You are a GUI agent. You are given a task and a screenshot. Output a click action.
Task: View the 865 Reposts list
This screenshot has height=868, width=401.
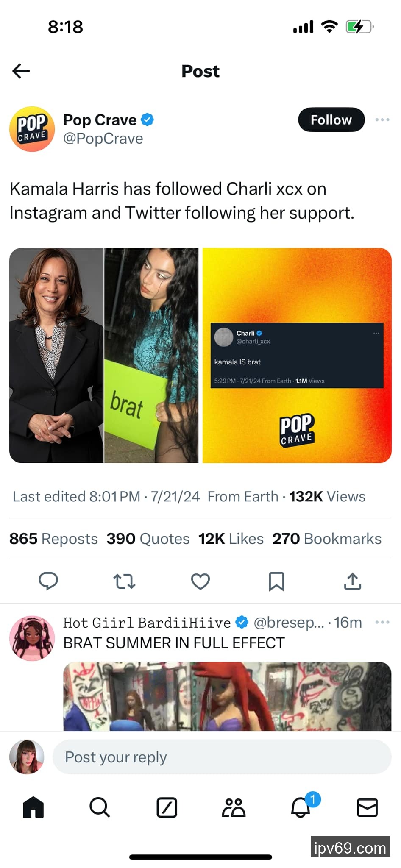click(53, 539)
